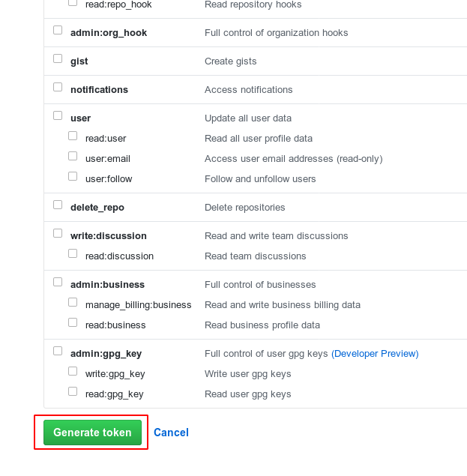Image resolution: width=467 pixels, height=476 pixels.
Task: Check the read:repo_hook checkbox
Action: click(73, 3)
